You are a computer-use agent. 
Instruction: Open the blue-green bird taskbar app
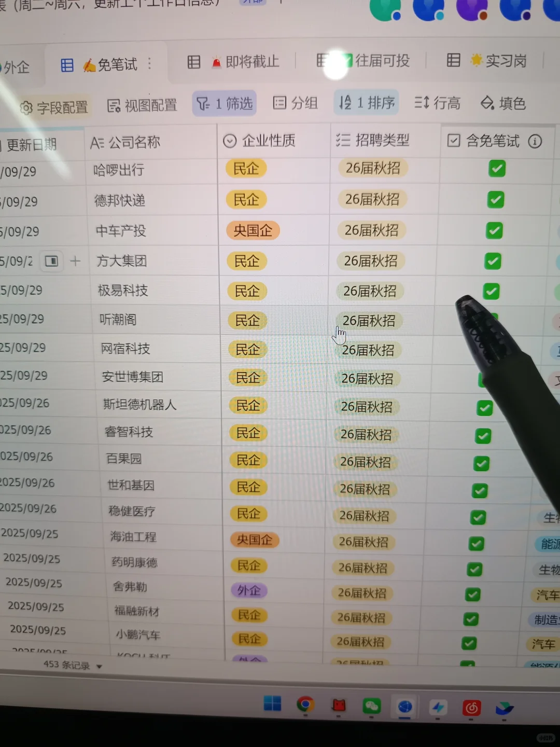[x=503, y=709]
